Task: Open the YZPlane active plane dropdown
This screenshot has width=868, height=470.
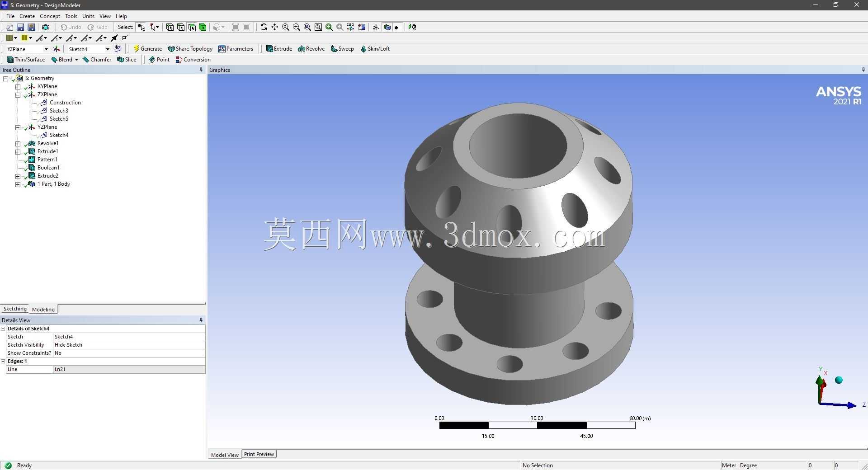Action: click(46, 49)
